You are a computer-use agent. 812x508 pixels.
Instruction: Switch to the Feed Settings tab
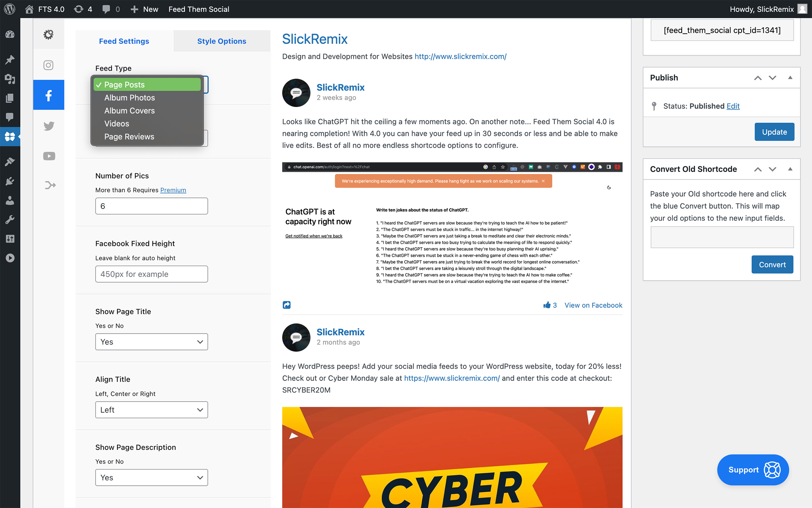click(124, 41)
